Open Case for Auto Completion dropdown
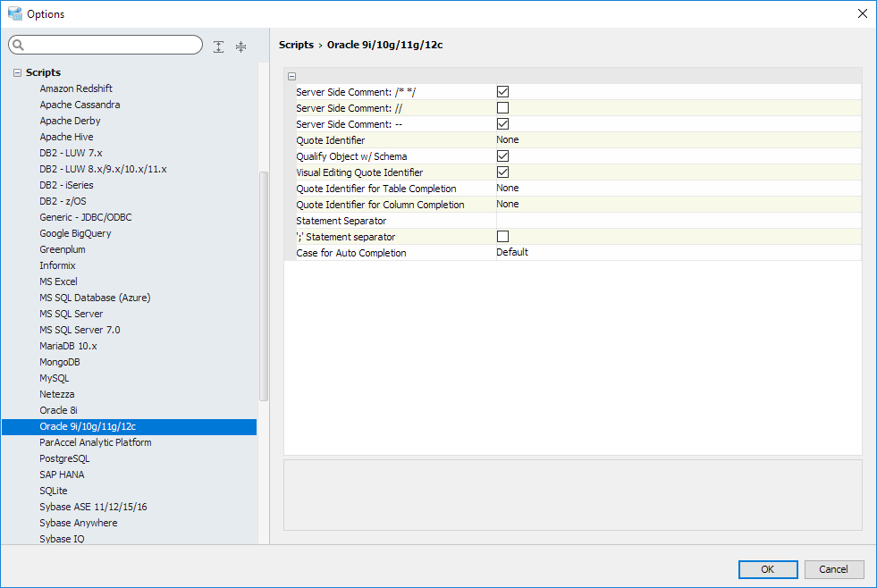 click(678, 252)
